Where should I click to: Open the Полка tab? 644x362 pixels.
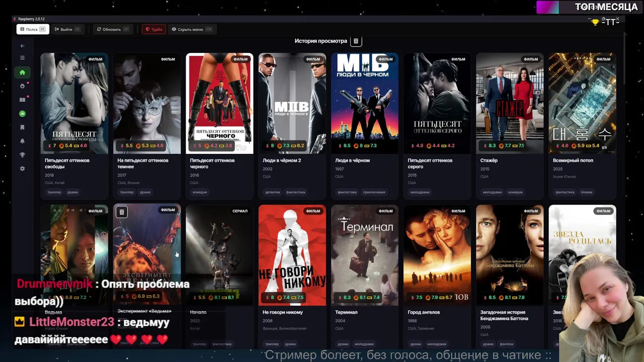pyautogui.click(x=33, y=29)
